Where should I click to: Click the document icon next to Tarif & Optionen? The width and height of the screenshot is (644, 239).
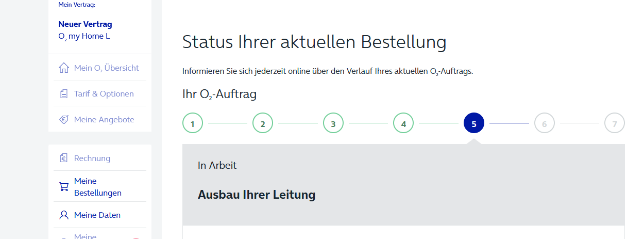pos(64,94)
